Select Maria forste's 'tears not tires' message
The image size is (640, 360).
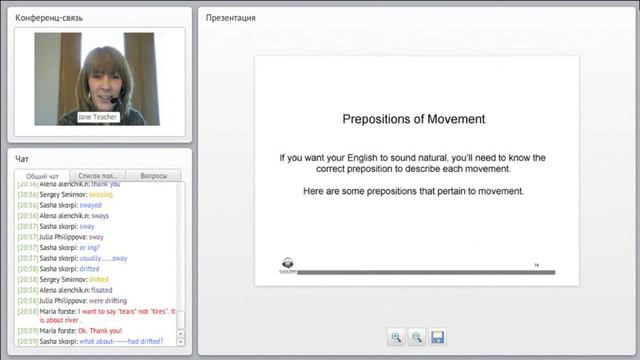[x=97, y=316]
